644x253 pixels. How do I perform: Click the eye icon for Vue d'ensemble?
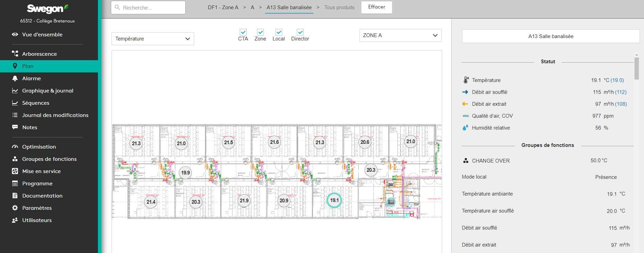click(15, 34)
